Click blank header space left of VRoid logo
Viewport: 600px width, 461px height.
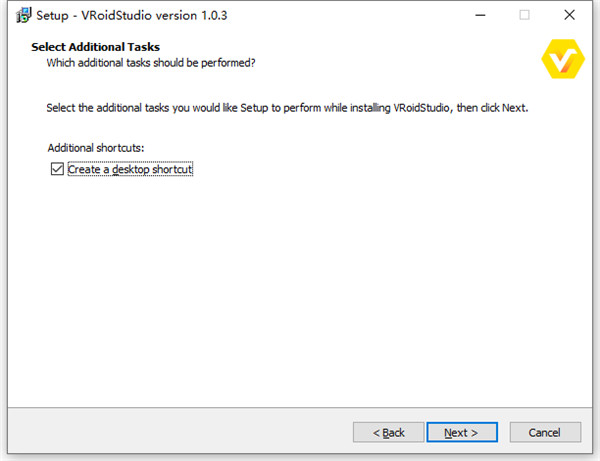pyautogui.click(x=420, y=55)
